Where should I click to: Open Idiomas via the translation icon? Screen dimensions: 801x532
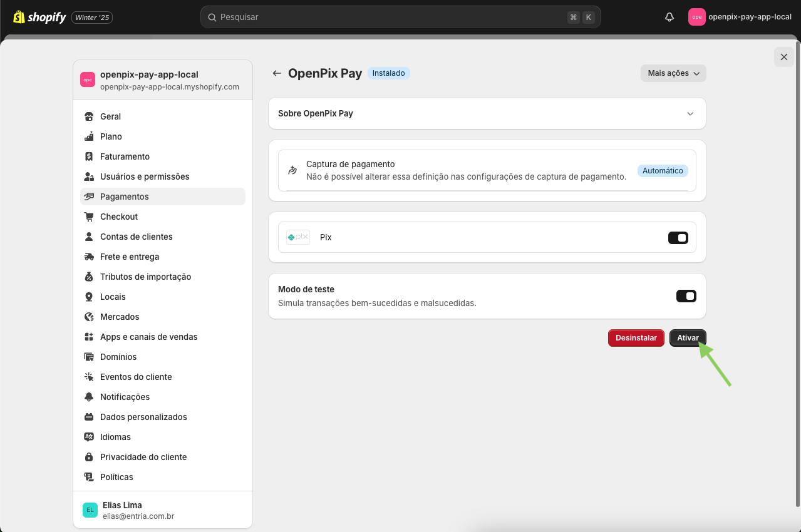[x=89, y=437]
